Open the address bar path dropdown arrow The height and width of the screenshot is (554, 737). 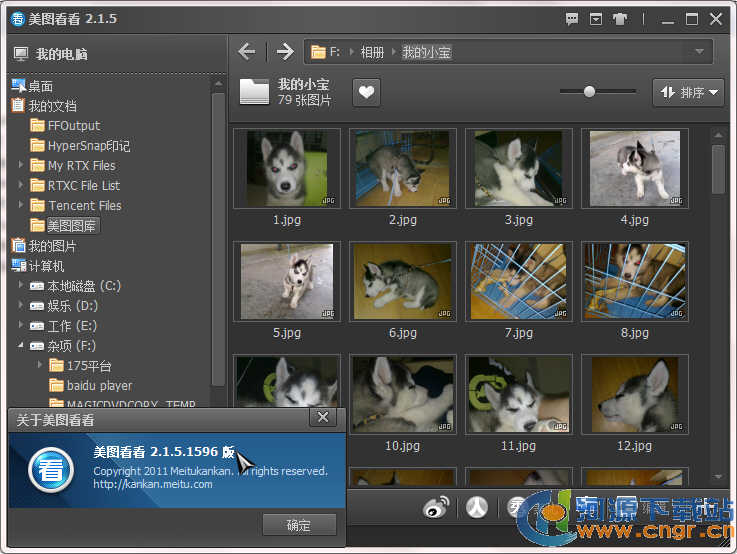point(697,52)
